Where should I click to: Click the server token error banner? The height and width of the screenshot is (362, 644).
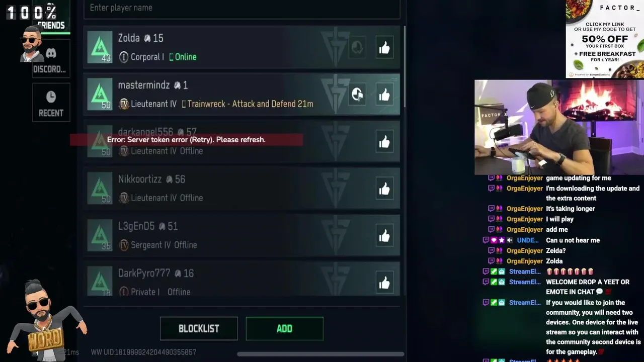(x=186, y=140)
